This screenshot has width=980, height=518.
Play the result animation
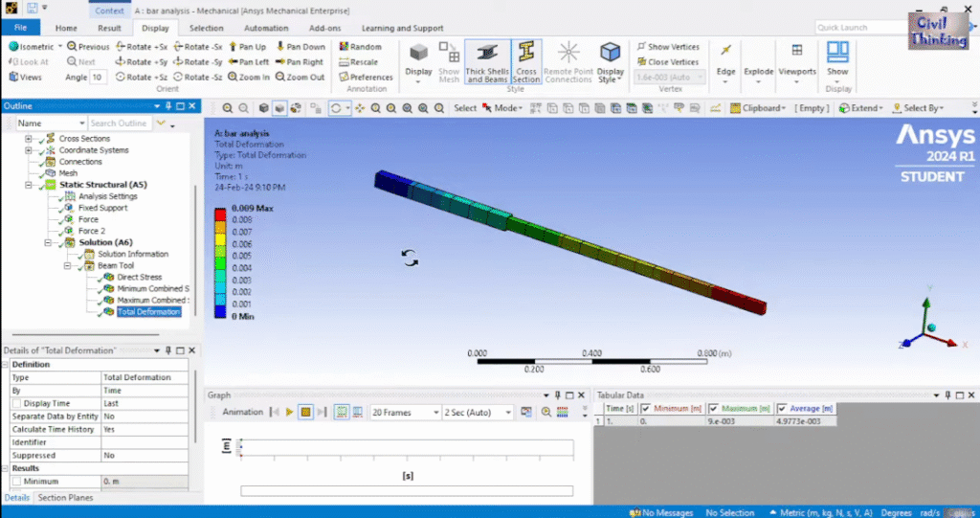click(289, 412)
